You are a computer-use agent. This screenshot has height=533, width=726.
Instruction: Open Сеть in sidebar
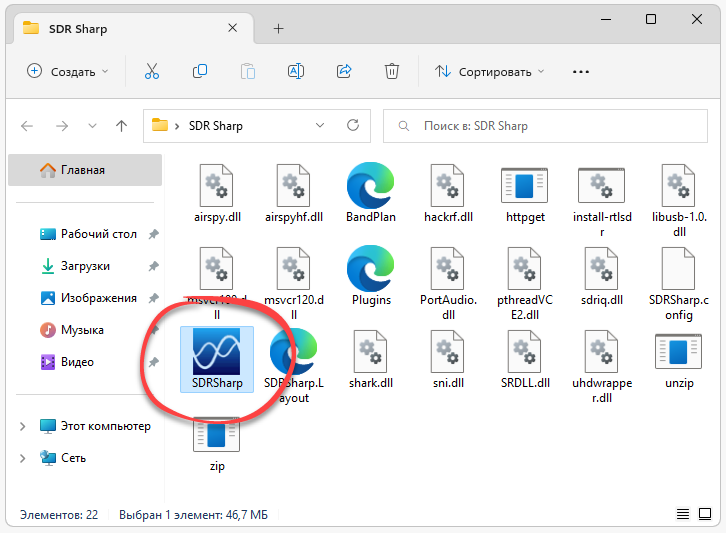click(73, 458)
